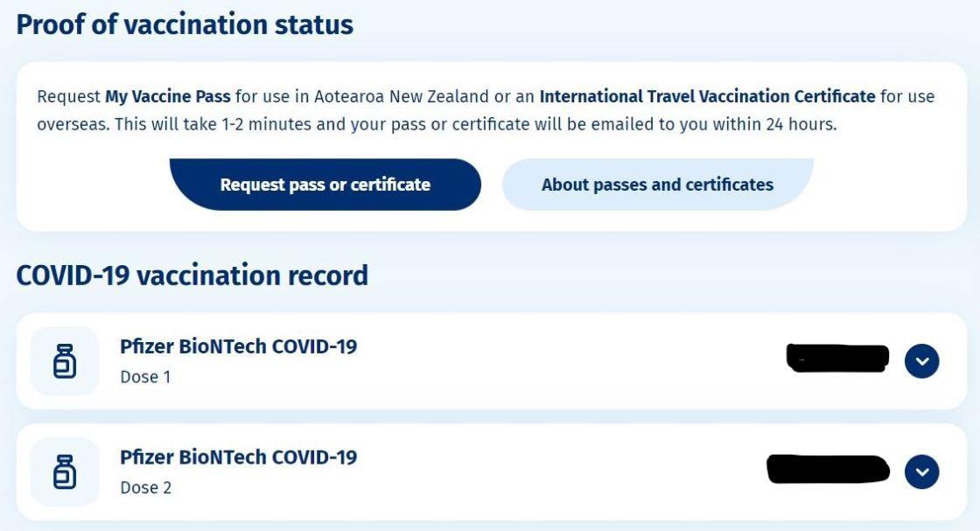
Task: Click the word "overseas" in the description
Action: click(73, 125)
